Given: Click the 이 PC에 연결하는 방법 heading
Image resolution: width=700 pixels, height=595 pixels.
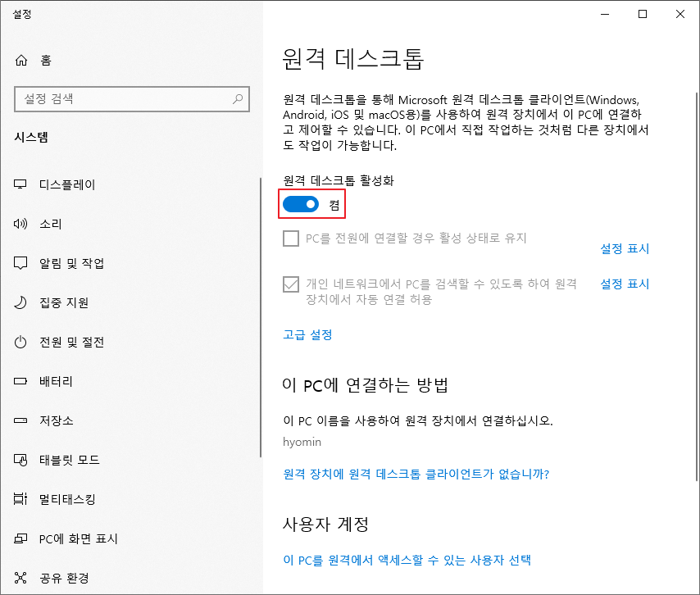Looking at the screenshot, I should pos(366,384).
